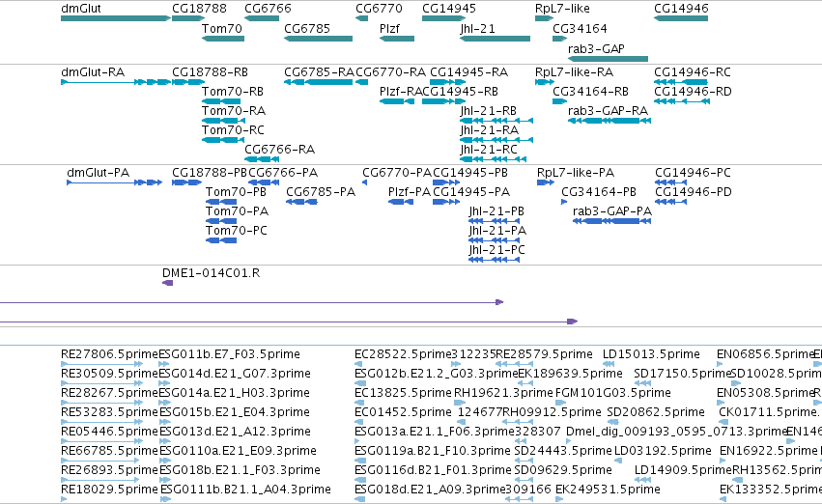Click protein dmGlut-PA label
Screen dimensions: 822x504
pos(98,173)
